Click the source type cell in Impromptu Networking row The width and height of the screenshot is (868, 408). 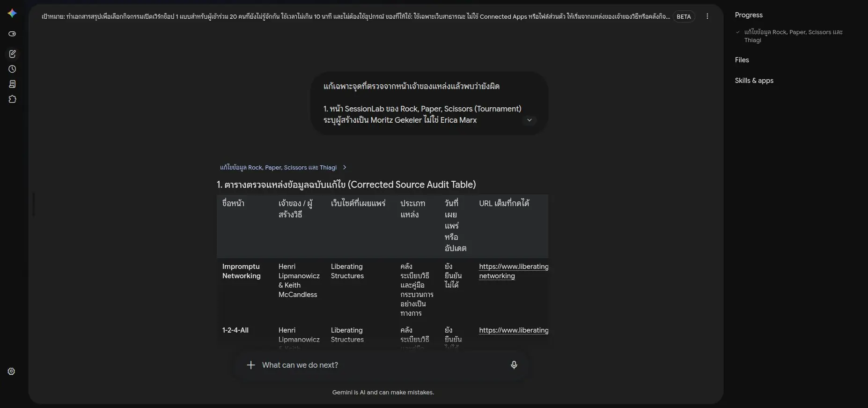pyautogui.click(x=417, y=290)
